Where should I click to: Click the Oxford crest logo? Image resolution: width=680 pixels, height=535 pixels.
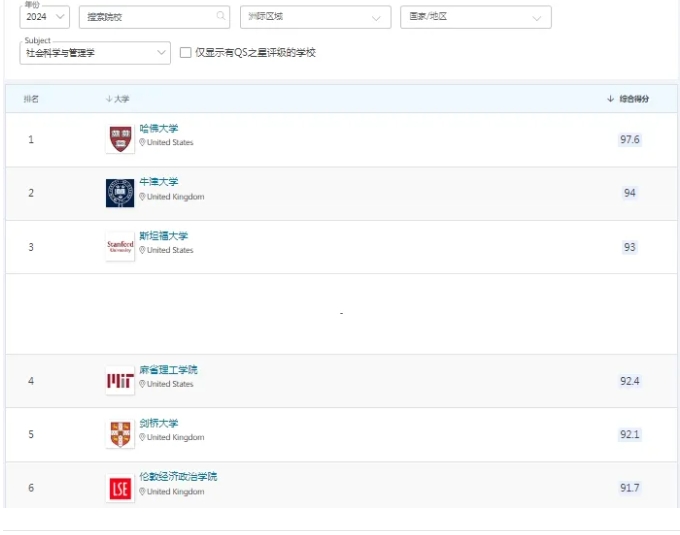tap(120, 193)
